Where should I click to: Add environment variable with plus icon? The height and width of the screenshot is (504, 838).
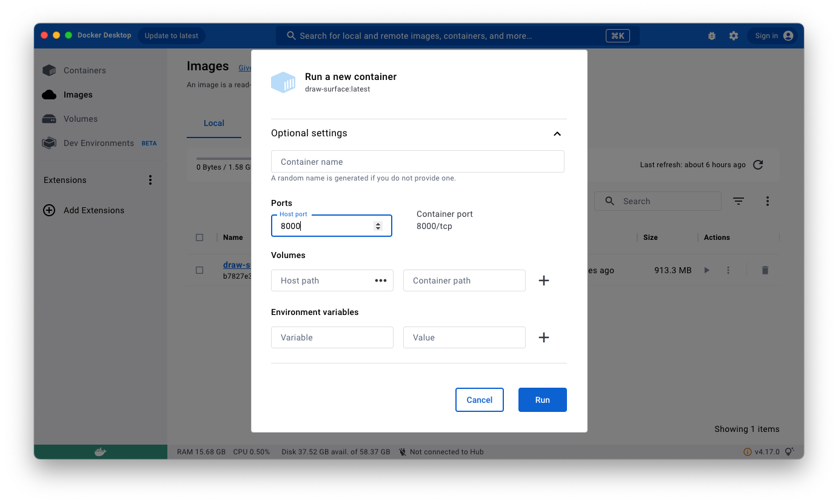click(x=544, y=337)
